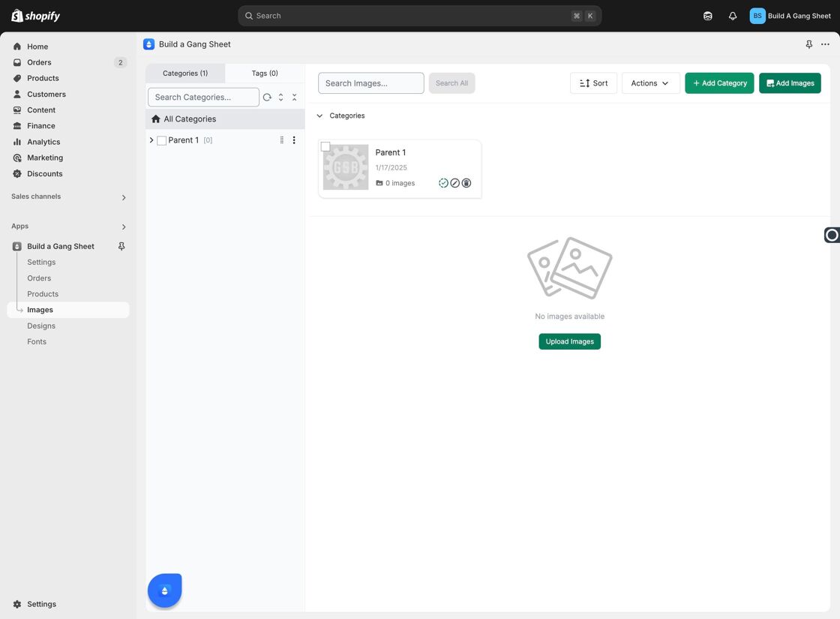Expand all categories in the tree
840x619 pixels.
coord(280,97)
